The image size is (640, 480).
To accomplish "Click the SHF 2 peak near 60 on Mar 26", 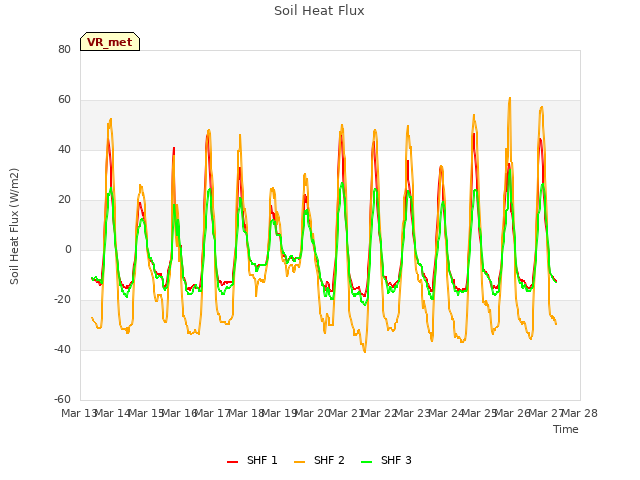I will click(x=509, y=98).
